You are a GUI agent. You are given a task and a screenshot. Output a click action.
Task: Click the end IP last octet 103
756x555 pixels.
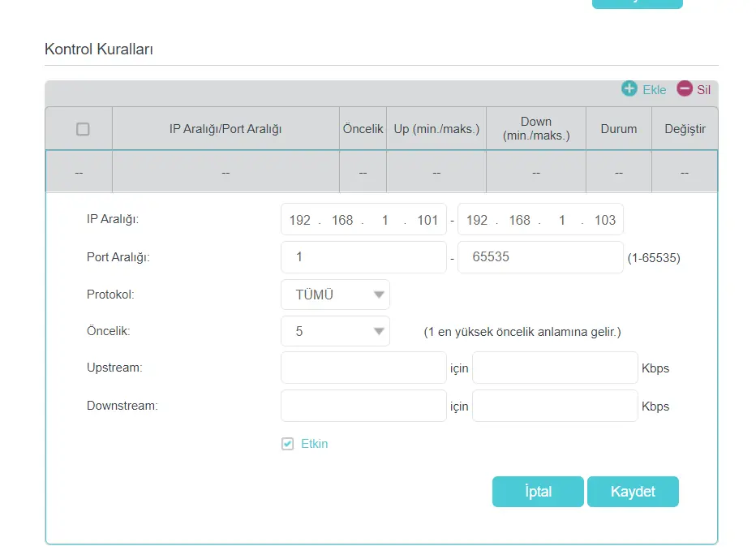604,220
